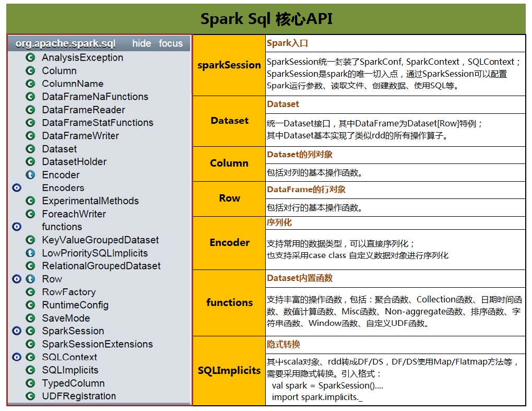Select the yellow SQLImplicits table cell
Viewport: 532px width, 411px height.
click(229, 371)
